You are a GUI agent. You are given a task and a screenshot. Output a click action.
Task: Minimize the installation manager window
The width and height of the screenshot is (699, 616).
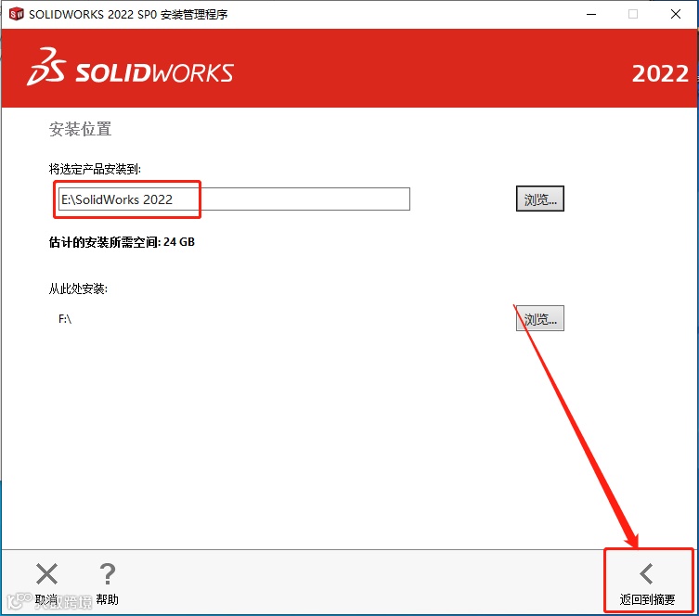pyautogui.click(x=591, y=14)
